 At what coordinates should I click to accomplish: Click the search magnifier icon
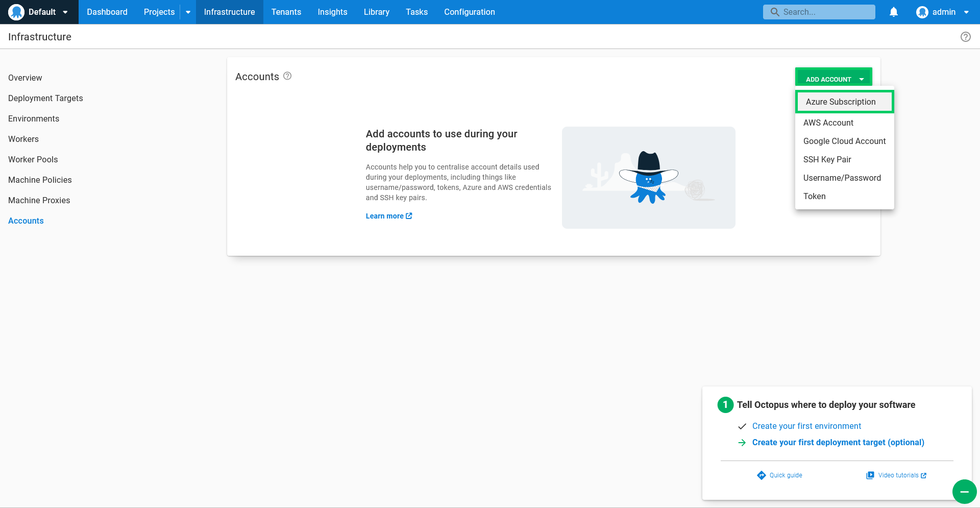point(775,12)
